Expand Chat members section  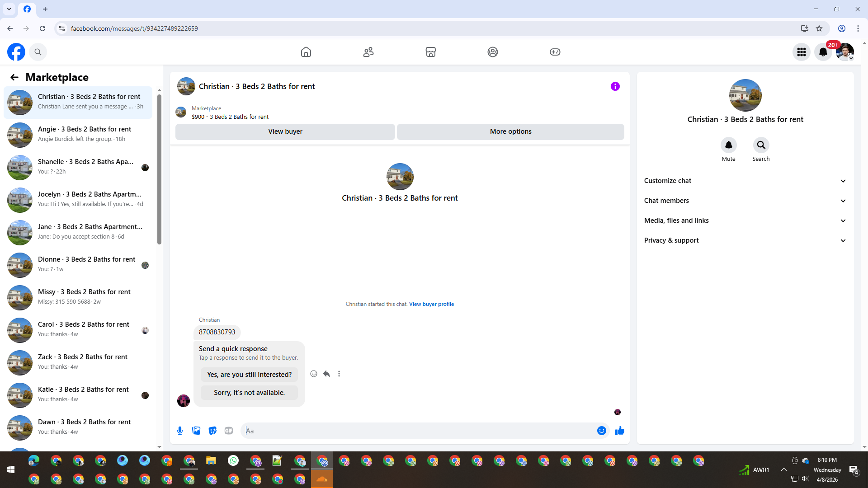pyautogui.click(x=745, y=201)
